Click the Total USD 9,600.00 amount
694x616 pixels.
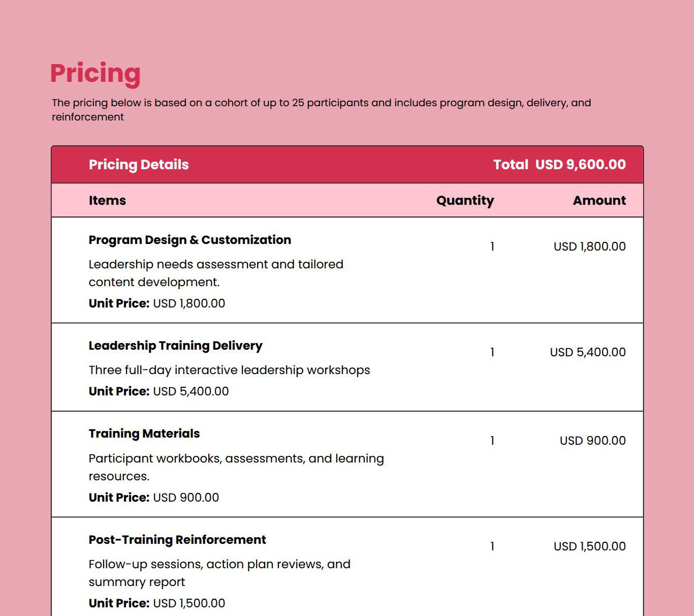tap(559, 165)
